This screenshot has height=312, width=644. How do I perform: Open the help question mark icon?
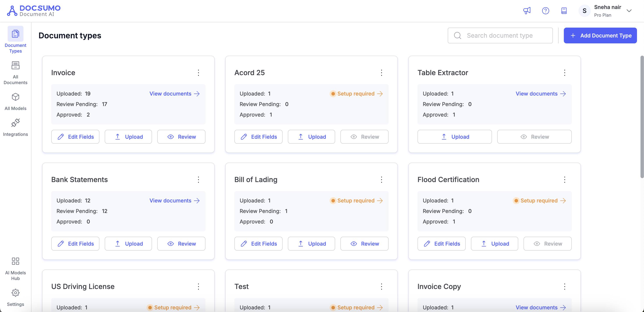pyautogui.click(x=545, y=11)
